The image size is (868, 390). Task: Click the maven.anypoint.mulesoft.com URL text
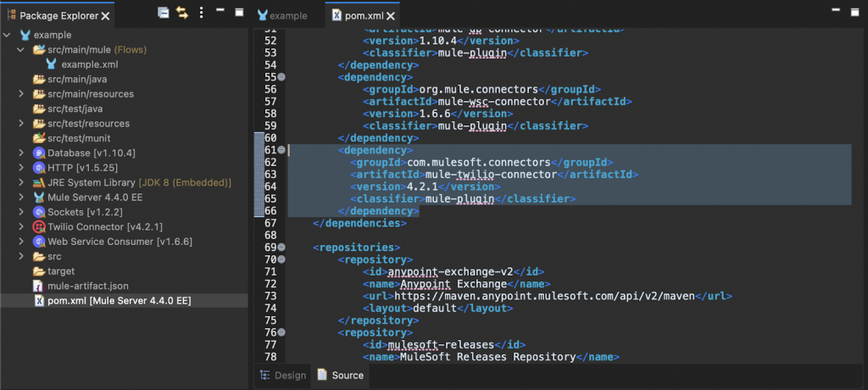click(544, 296)
